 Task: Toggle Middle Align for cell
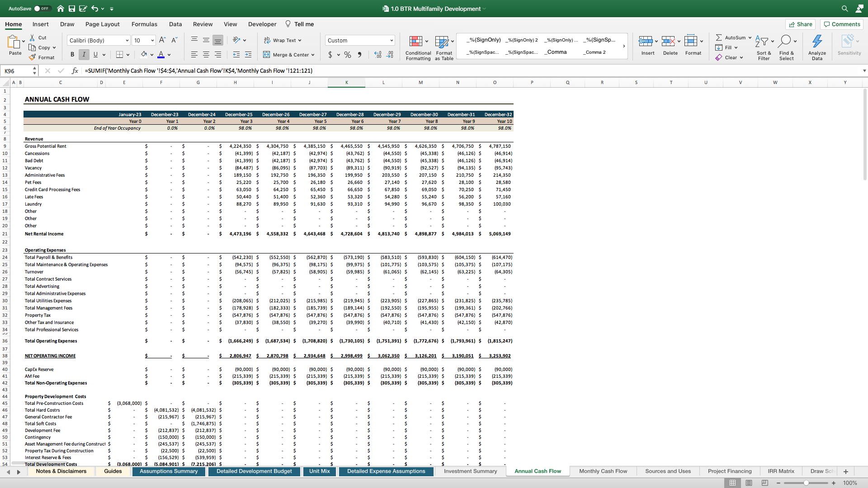pyautogui.click(x=206, y=40)
